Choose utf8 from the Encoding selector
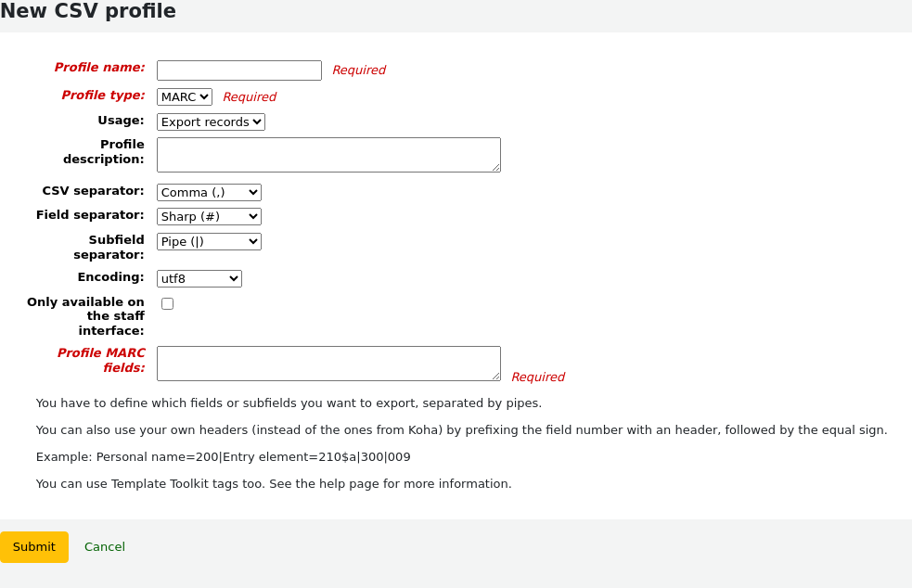912x588 pixels. tap(199, 278)
